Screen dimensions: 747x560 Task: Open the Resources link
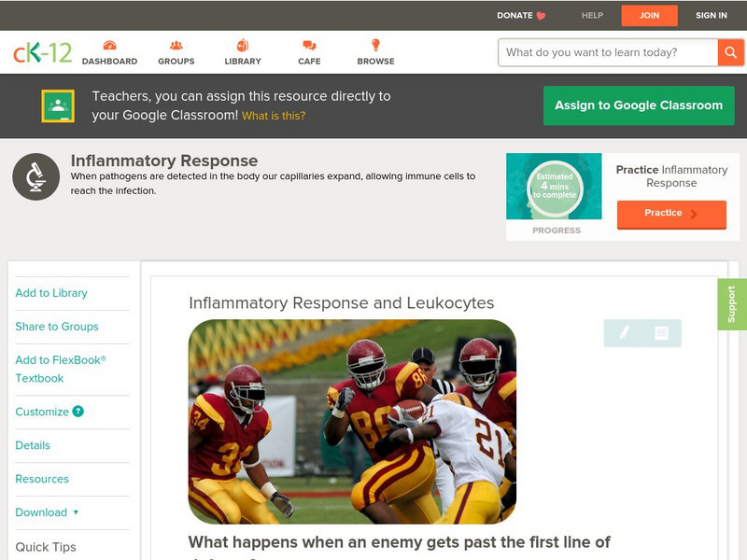point(42,479)
